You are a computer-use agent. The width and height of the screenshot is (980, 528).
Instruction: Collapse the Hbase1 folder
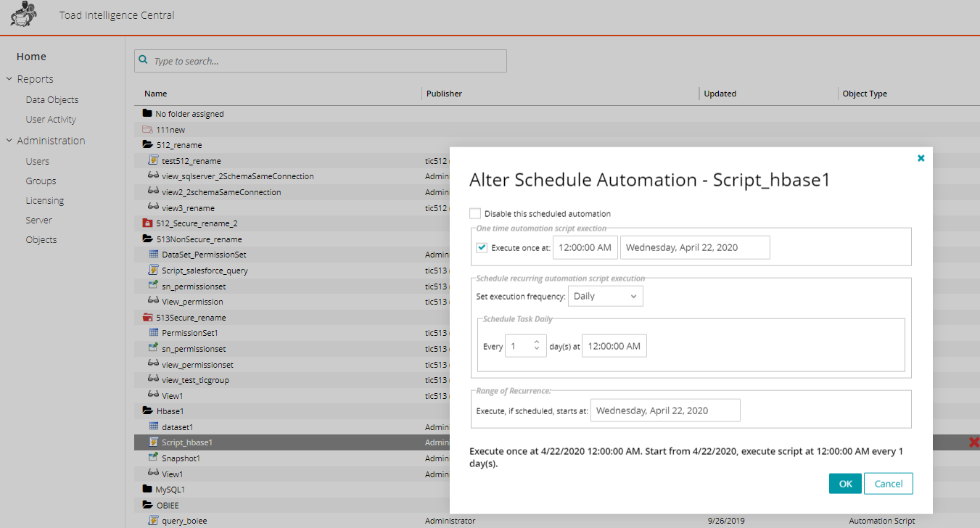(148, 411)
